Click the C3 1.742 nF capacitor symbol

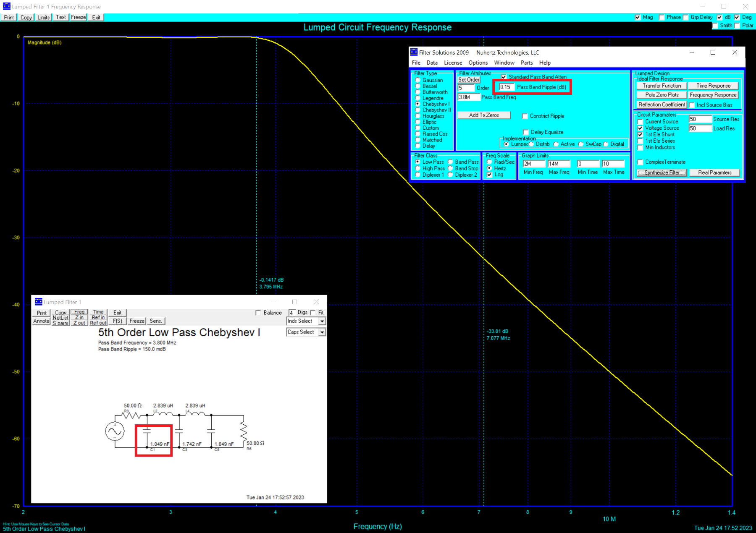(179, 431)
